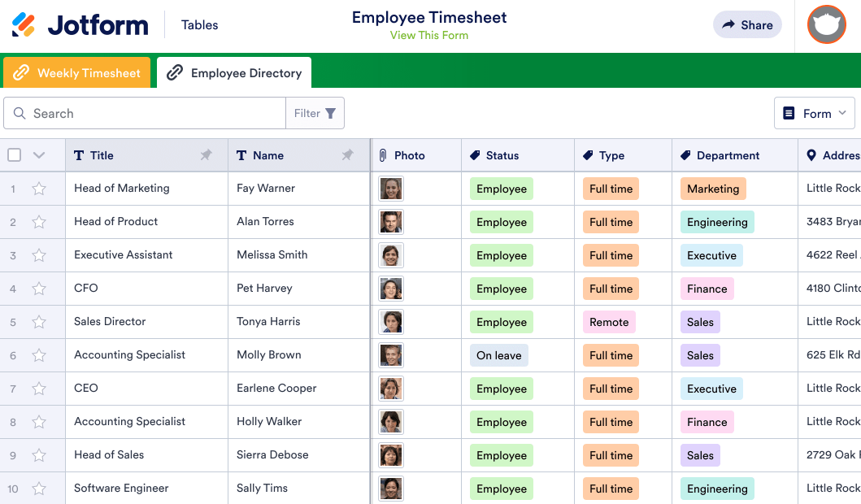861x504 pixels.
Task: Click the Share button
Action: point(747,24)
